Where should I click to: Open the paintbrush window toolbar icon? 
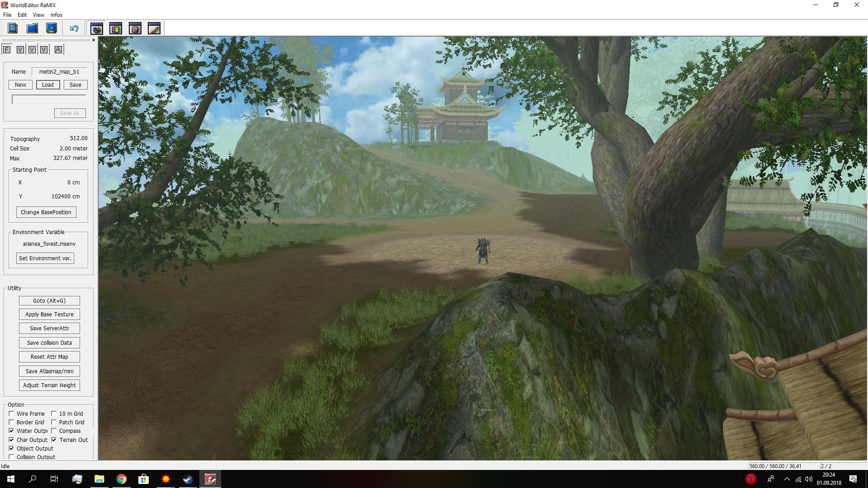point(154,28)
